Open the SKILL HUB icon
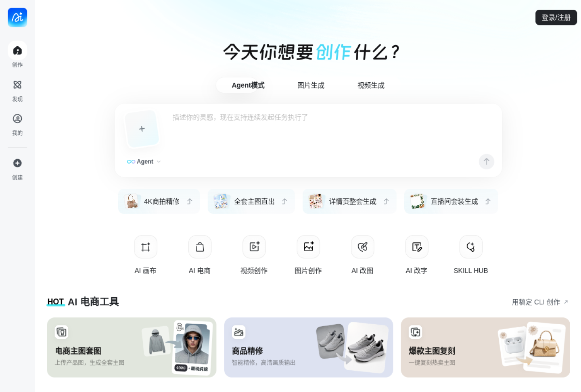Image resolution: width=581 pixels, height=392 pixels. (x=471, y=247)
